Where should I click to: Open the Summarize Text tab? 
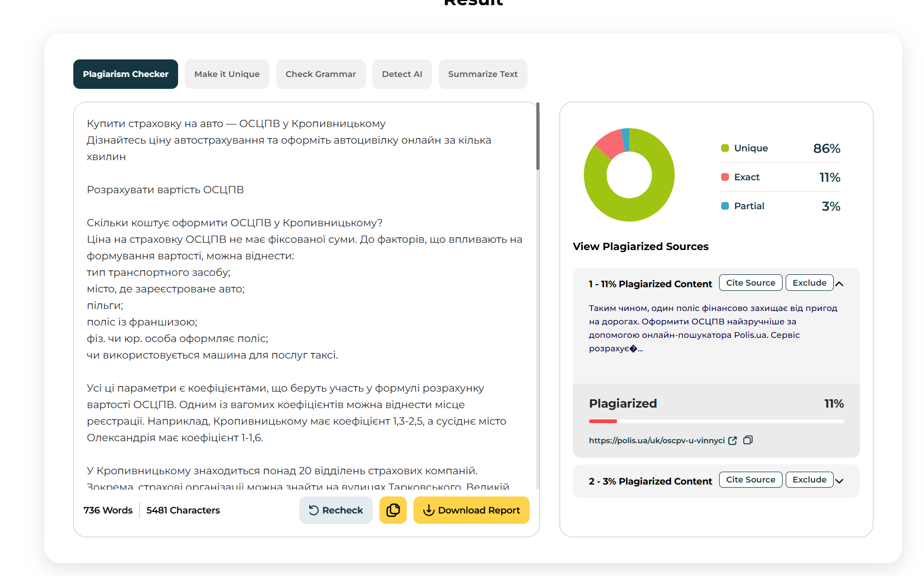pos(483,74)
